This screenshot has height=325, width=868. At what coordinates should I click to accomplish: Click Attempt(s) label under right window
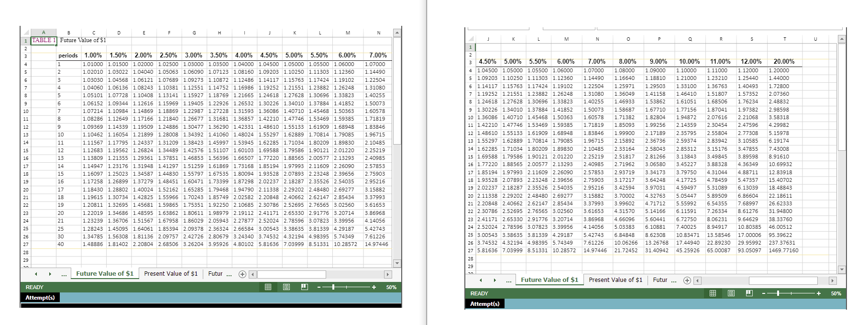pos(484,304)
